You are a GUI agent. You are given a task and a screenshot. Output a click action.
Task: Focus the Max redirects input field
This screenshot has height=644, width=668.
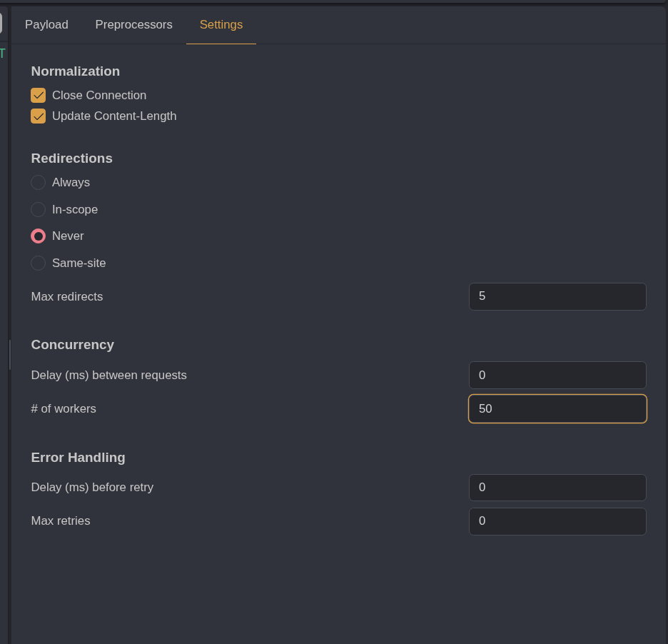[557, 296]
